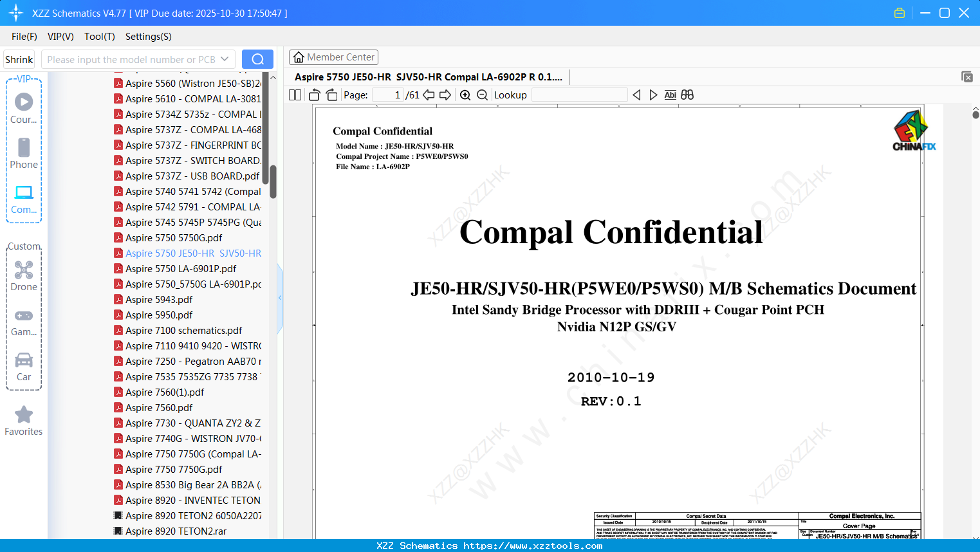Open Aspire 5737Z - USB BOARD.pdf
The height and width of the screenshot is (552, 980).
pyautogui.click(x=187, y=176)
